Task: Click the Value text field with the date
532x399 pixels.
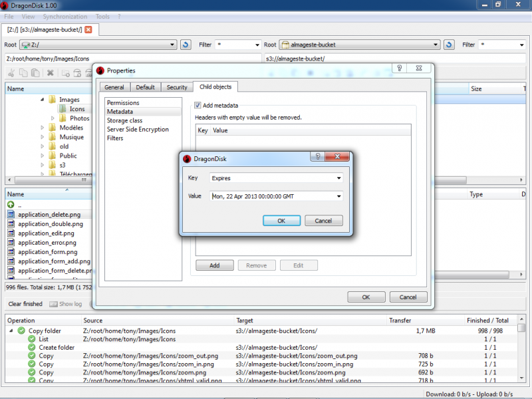Action: tap(273, 196)
